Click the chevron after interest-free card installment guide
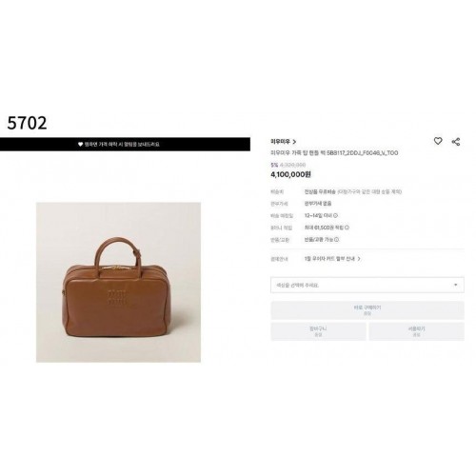Image resolution: width=476 pixels, height=476 pixels. [x=359, y=259]
